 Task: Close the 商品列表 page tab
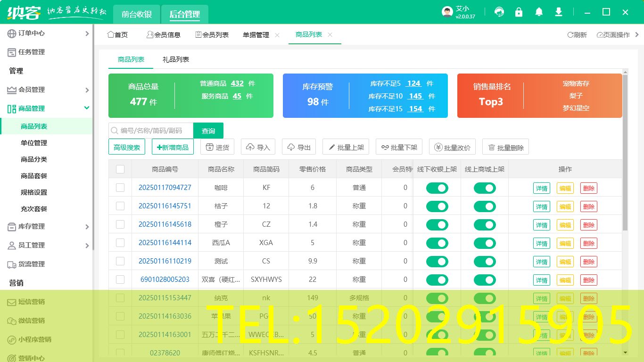click(330, 35)
